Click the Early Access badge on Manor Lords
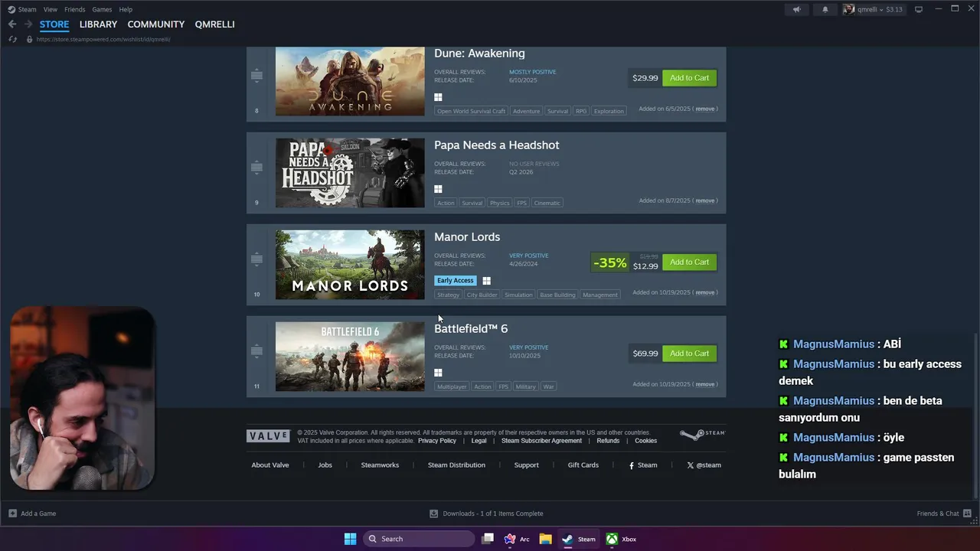 (x=456, y=281)
